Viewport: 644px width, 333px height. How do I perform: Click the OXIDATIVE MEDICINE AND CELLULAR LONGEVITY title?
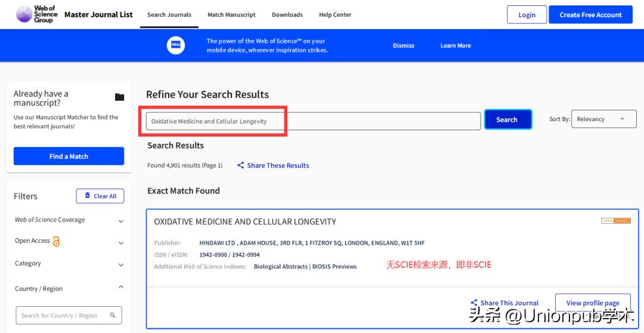(x=245, y=221)
